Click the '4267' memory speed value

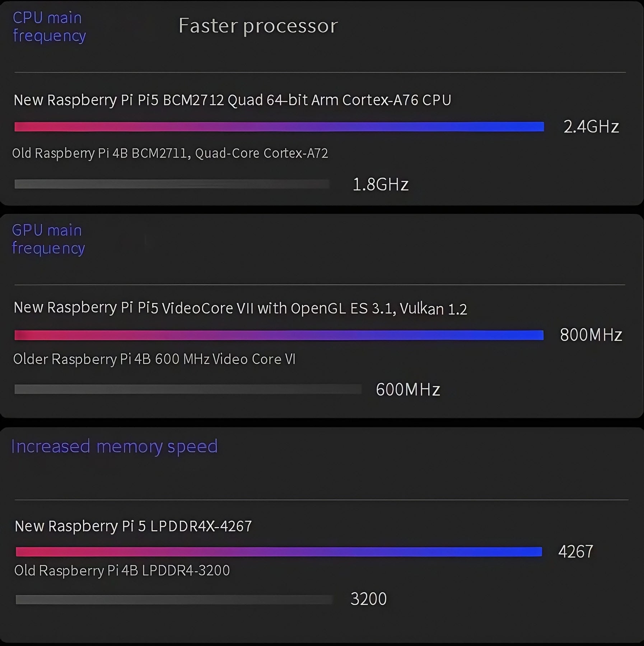tap(575, 552)
